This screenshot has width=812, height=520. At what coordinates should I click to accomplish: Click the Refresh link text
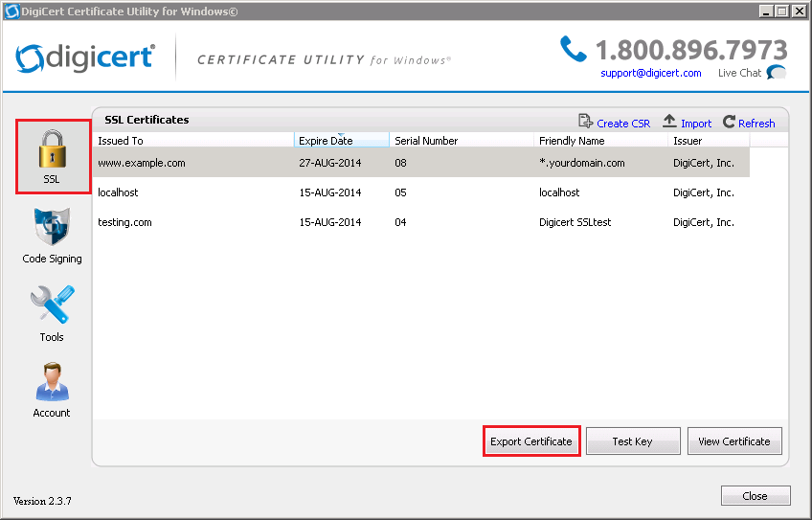[x=756, y=124]
